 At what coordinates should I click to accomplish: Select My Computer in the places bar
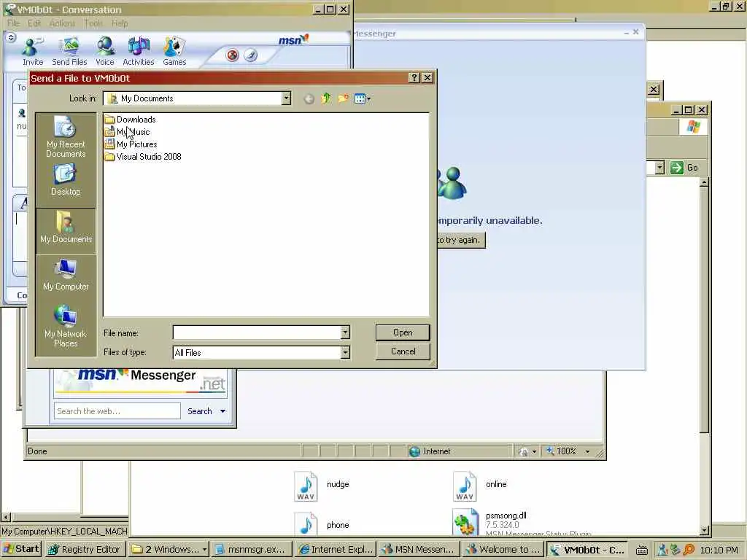(66, 275)
